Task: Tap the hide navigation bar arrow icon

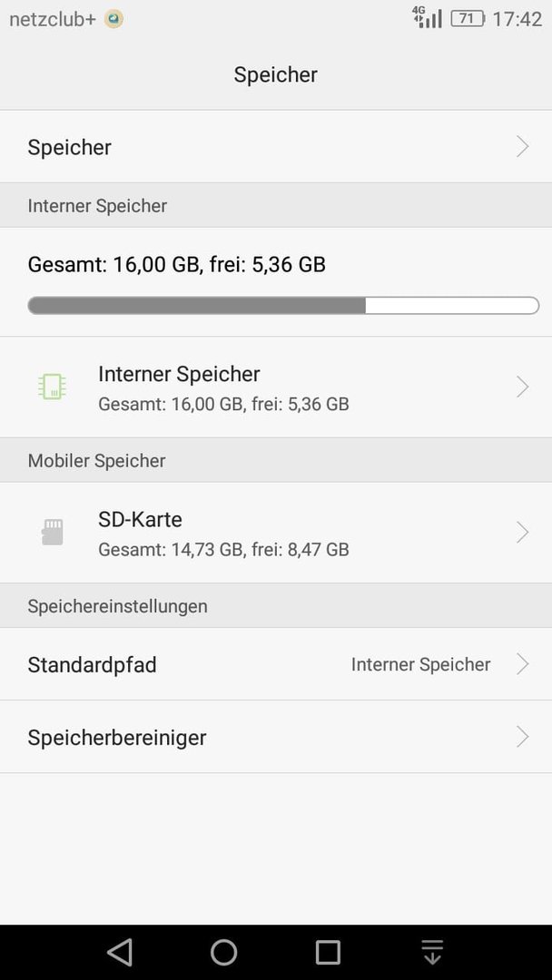Action: [432, 952]
